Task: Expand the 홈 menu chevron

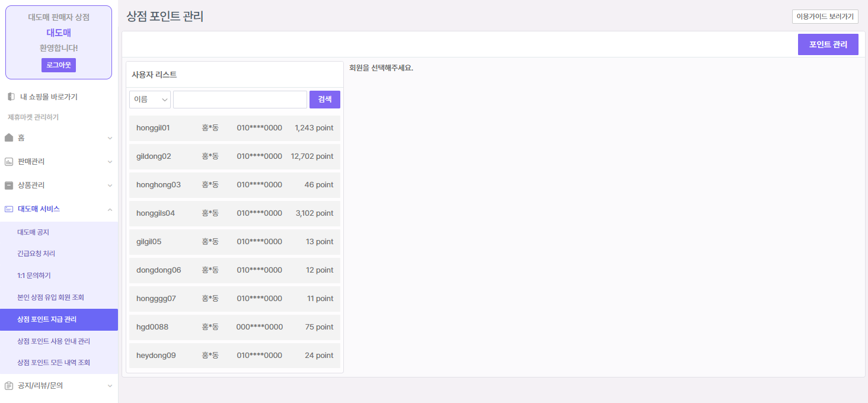Action: 110,138
